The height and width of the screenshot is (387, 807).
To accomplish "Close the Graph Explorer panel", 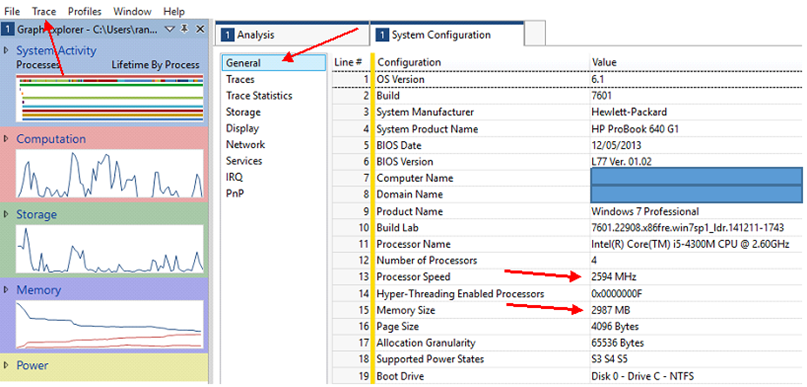I will point(200,29).
